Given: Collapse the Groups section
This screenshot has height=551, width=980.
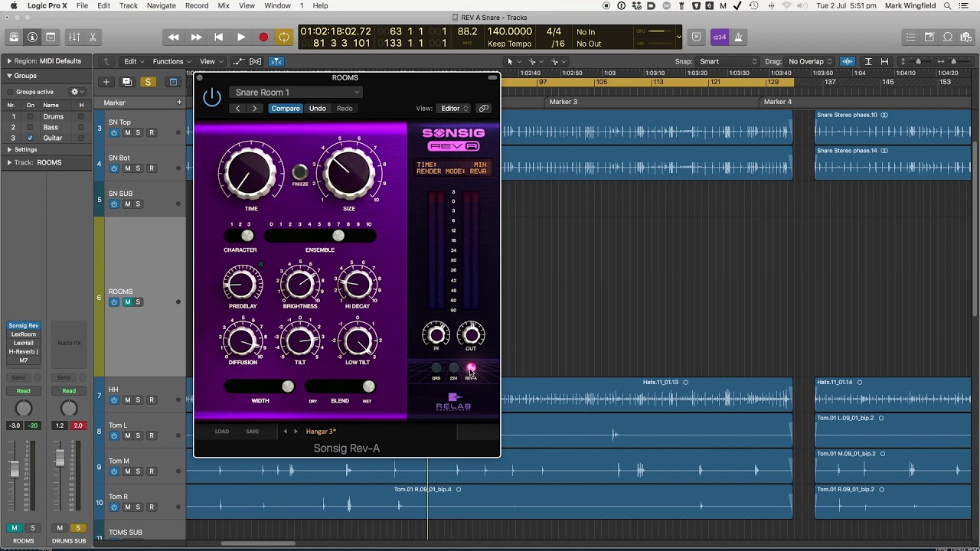Looking at the screenshot, I should 9,76.
